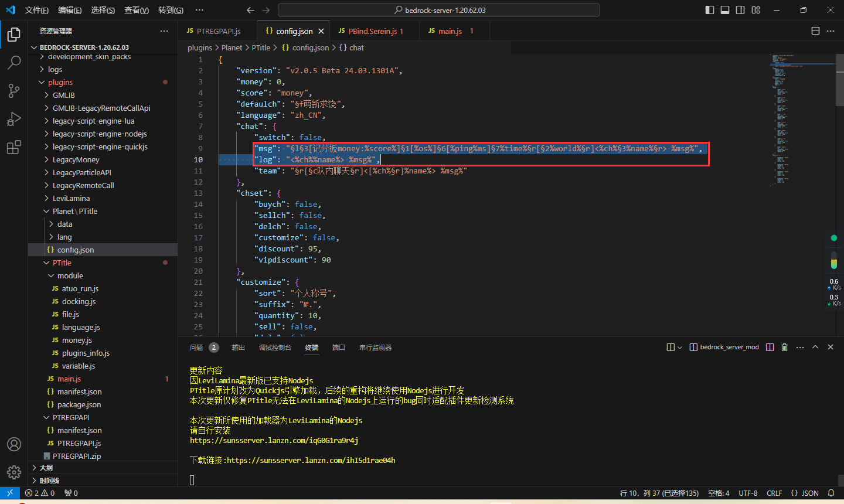Open the 转到(G) menu
This screenshot has height=504, width=844.
coord(171,10)
